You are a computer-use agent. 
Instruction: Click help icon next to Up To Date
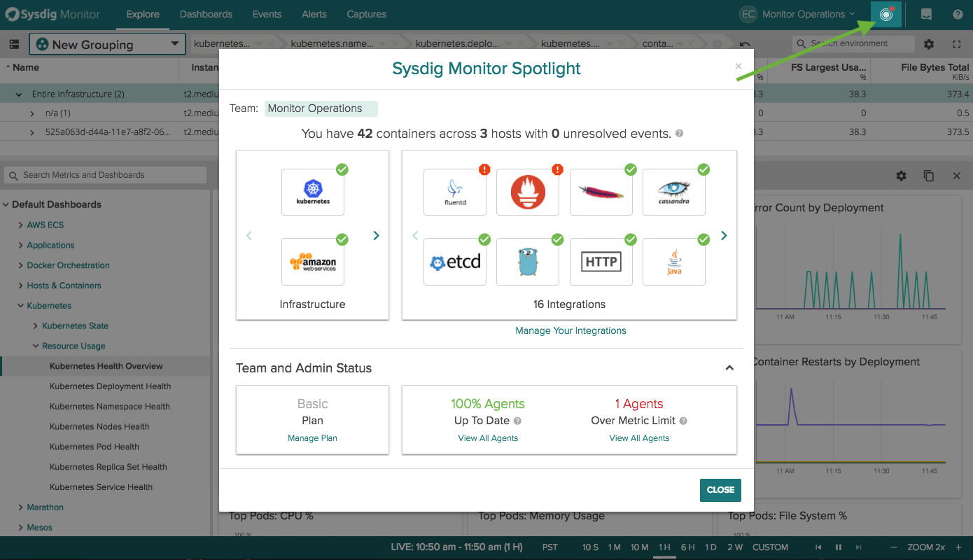point(517,421)
